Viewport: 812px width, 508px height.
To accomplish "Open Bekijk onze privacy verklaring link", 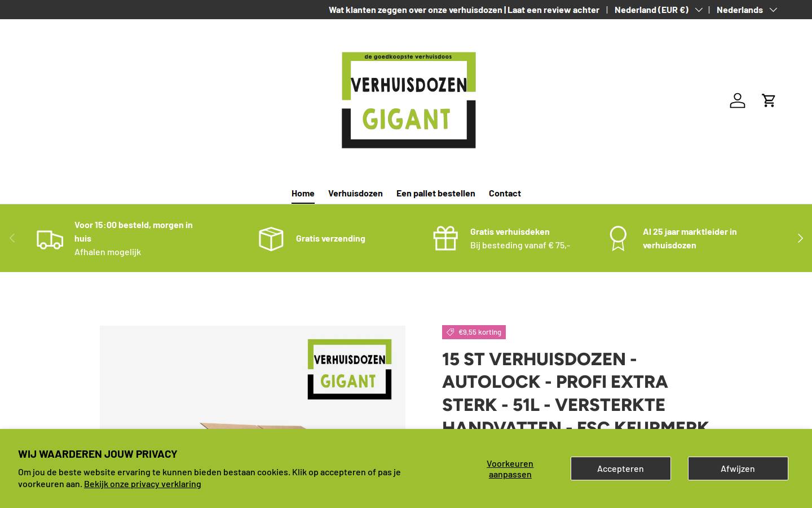I will tap(143, 484).
